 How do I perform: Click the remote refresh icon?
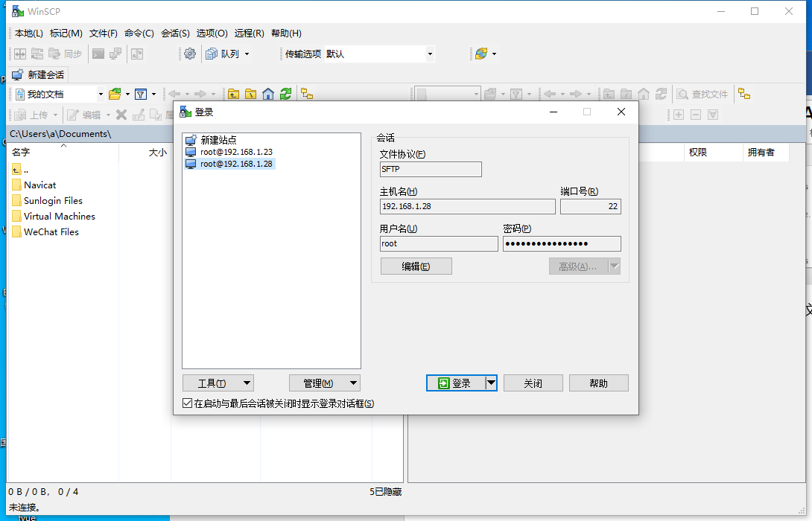661,95
